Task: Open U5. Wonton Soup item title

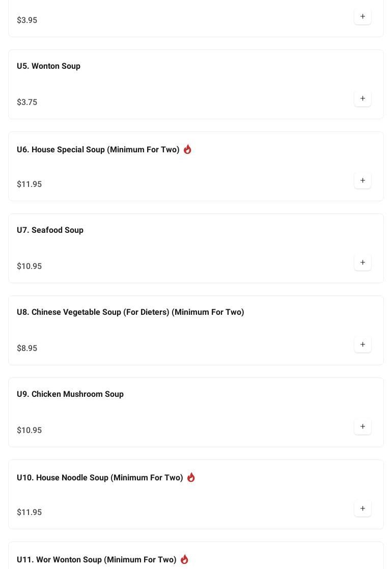Action: (x=48, y=66)
